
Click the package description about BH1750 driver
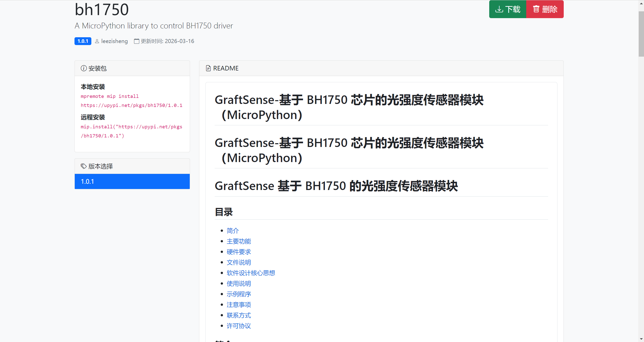(x=154, y=26)
